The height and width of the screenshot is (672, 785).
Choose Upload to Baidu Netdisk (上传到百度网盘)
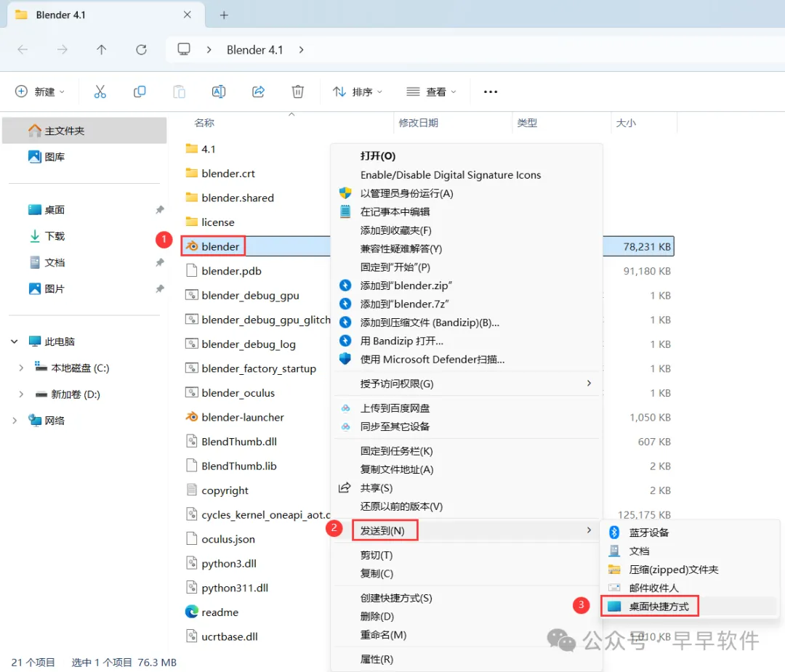coord(395,408)
